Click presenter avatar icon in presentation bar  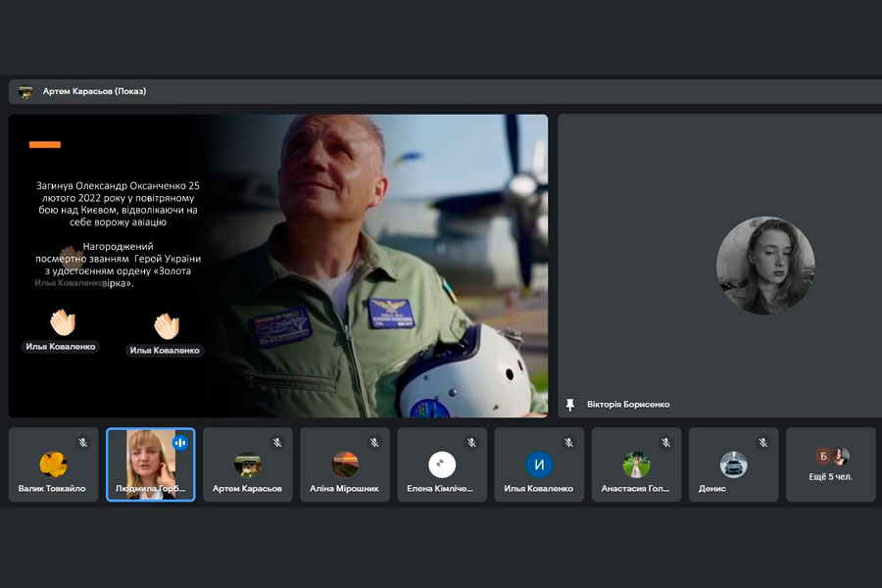25,92
